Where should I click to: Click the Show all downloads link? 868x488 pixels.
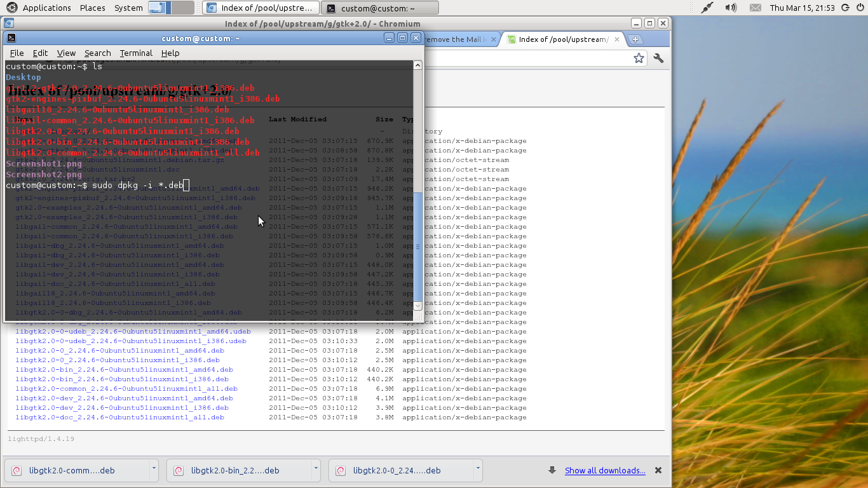(x=605, y=470)
